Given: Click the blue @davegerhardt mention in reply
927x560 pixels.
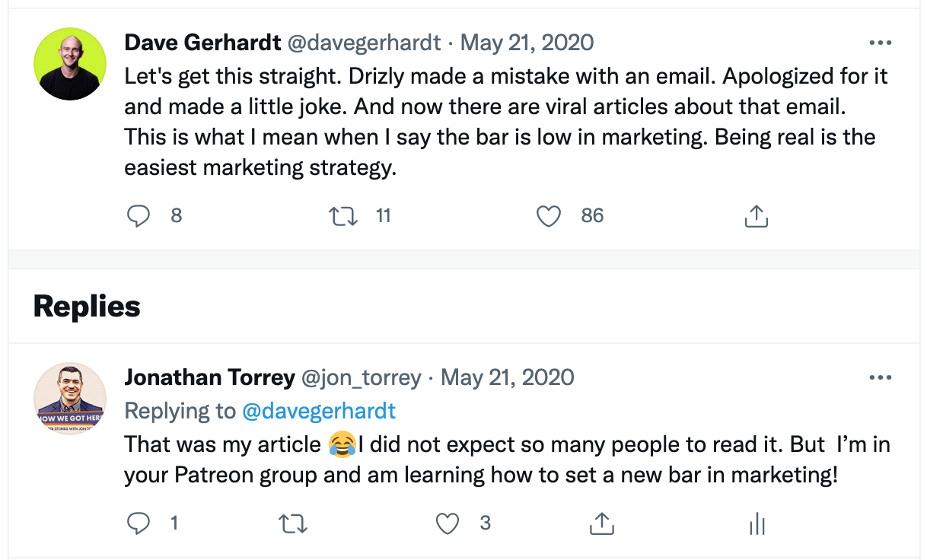Looking at the screenshot, I should pyautogui.click(x=319, y=411).
